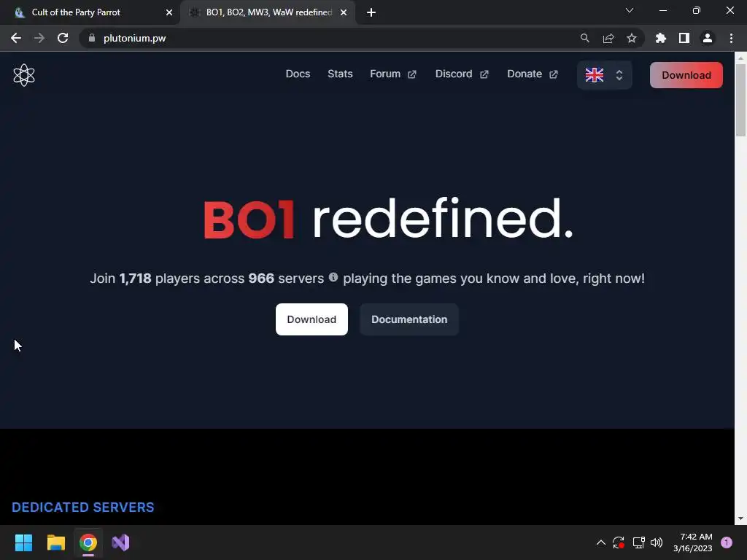The width and height of the screenshot is (747, 560).
Task: Close the BO1, BO2, MW3 tab
Action: point(344,12)
